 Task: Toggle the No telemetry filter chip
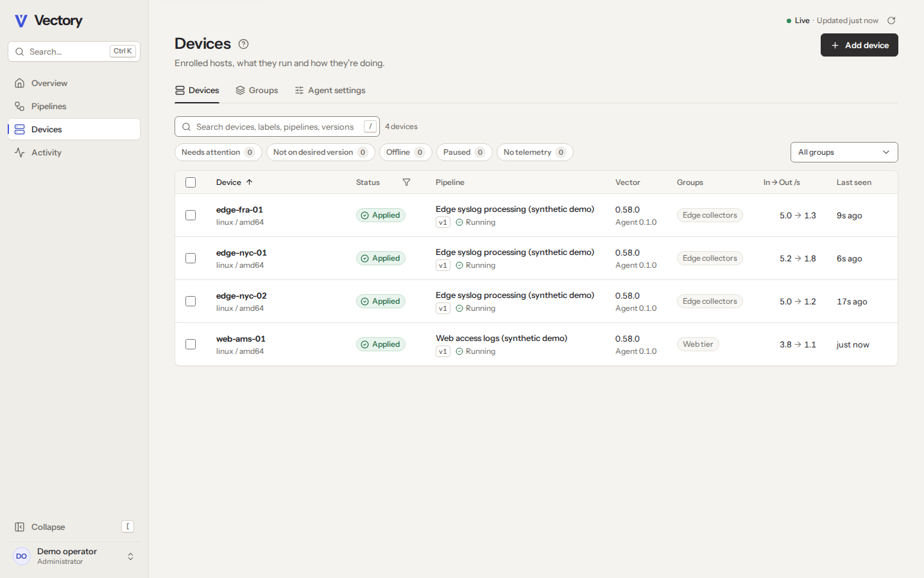point(535,152)
